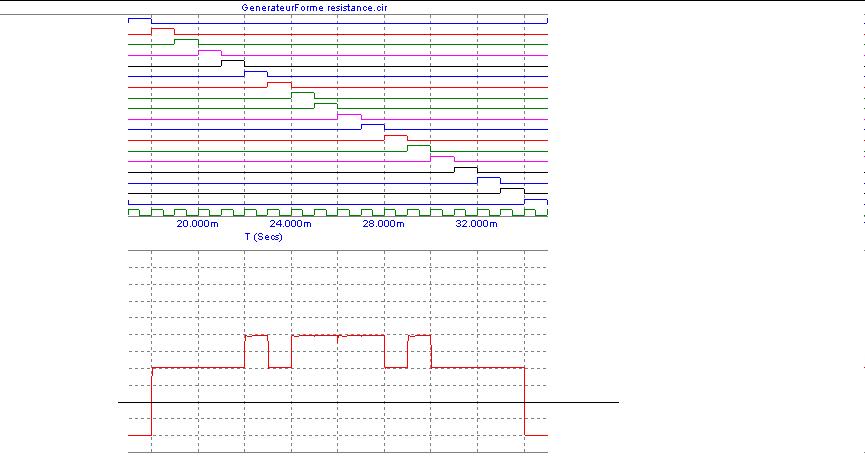Viewport: 865px width, 456px height.
Task: Click the 24.000m time axis label
Action: point(291,224)
